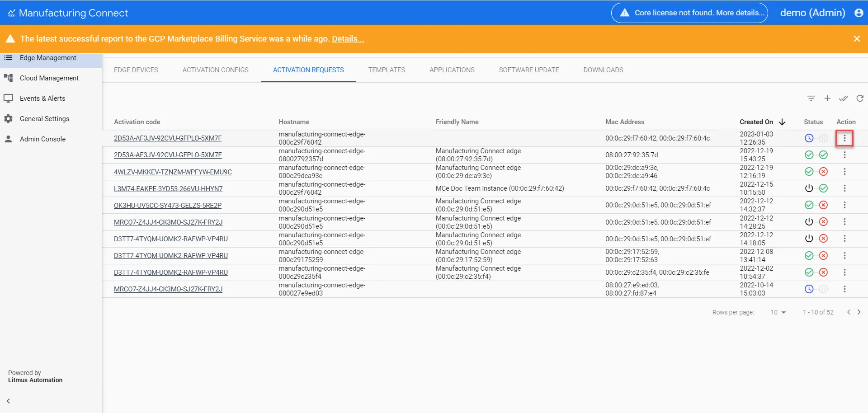Click the Mac Address column header
The image size is (868, 413).
point(625,122)
